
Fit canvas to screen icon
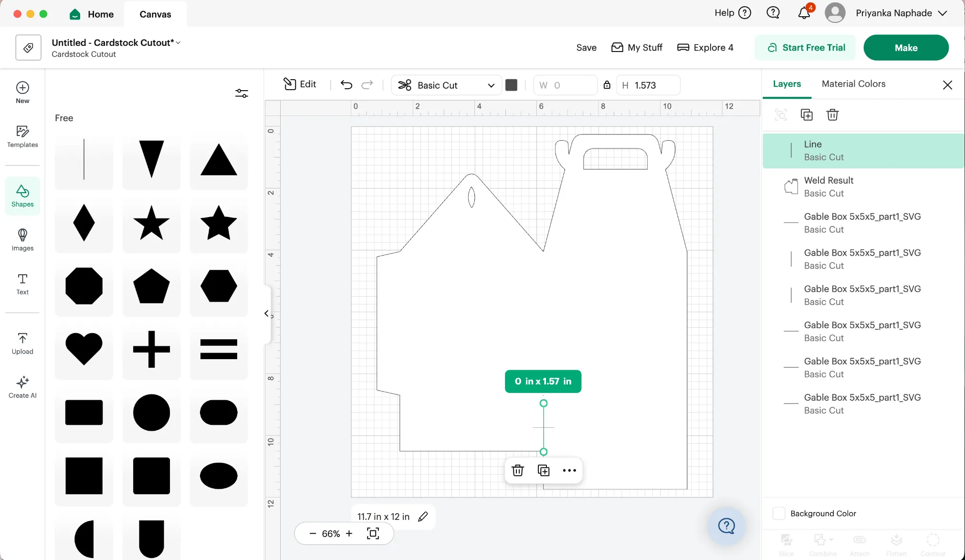click(x=373, y=533)
